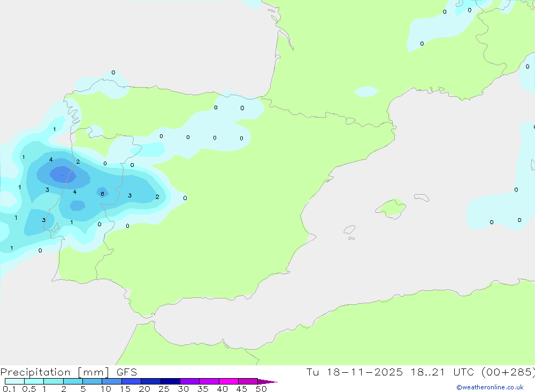
Task: Click the "10" legend scale label
Action: (x=106, y=389)
